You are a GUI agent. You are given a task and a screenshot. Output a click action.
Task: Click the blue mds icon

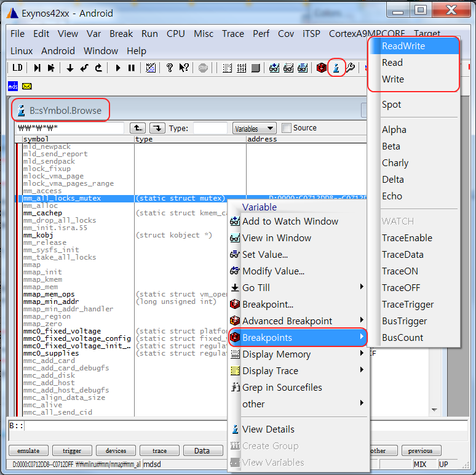coord(13,86)
